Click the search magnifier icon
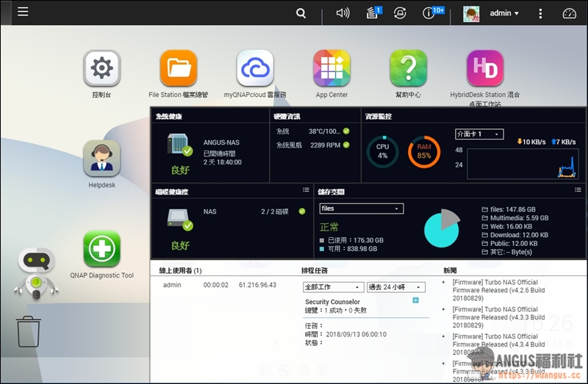The height and width of the screenshot is (384, 588). click(301, 13)
